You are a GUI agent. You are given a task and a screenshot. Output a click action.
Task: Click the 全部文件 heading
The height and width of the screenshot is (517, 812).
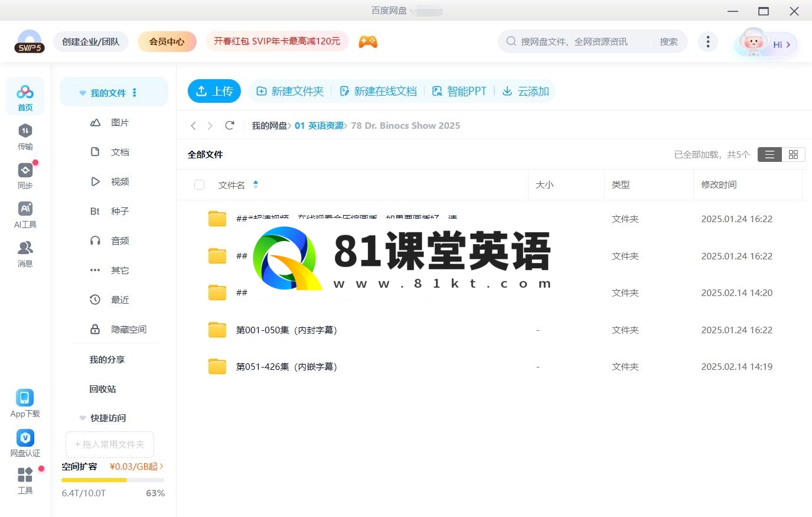pos(205,154)
